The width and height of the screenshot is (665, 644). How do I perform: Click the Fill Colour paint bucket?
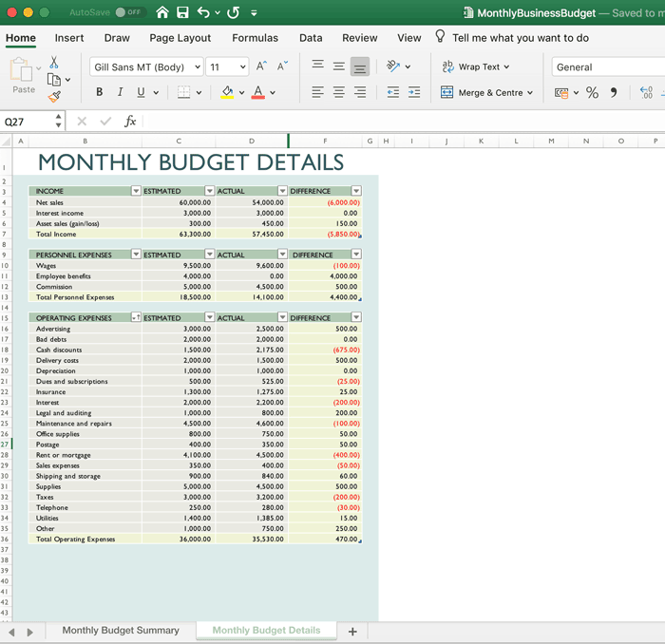coord(227,92)
